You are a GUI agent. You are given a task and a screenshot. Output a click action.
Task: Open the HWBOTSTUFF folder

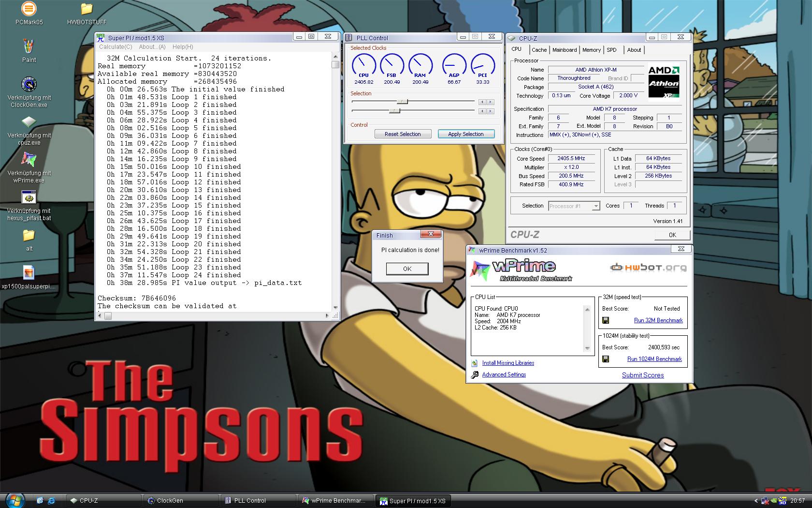87,9
